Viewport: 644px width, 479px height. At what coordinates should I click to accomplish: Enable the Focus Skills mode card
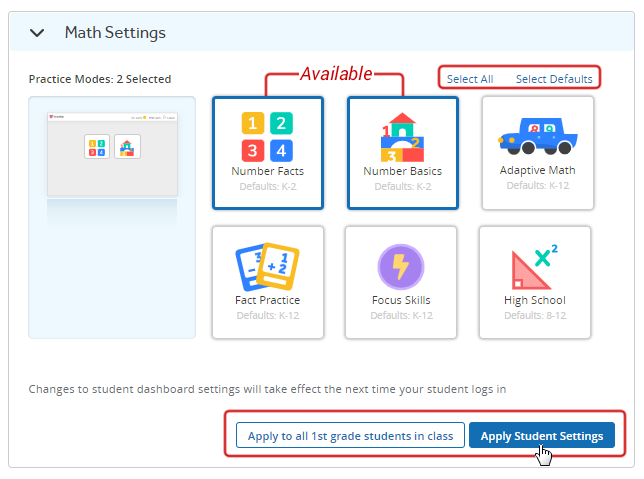pos(401,282)
